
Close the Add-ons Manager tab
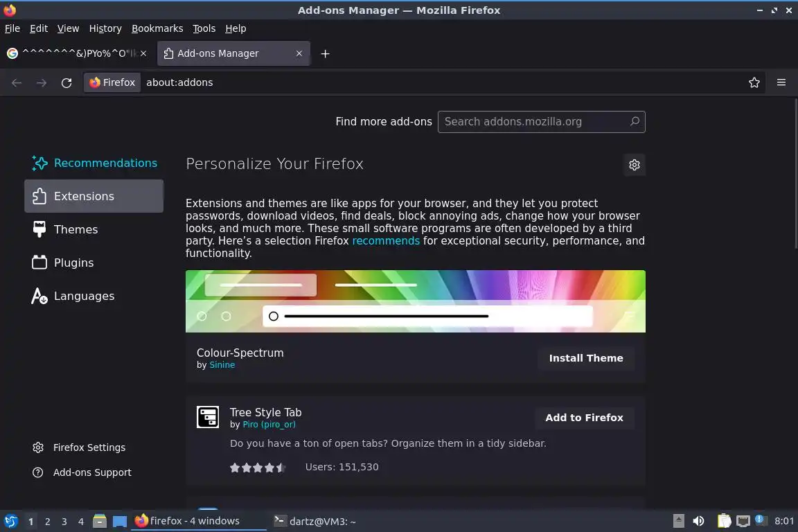coord(299,53)
